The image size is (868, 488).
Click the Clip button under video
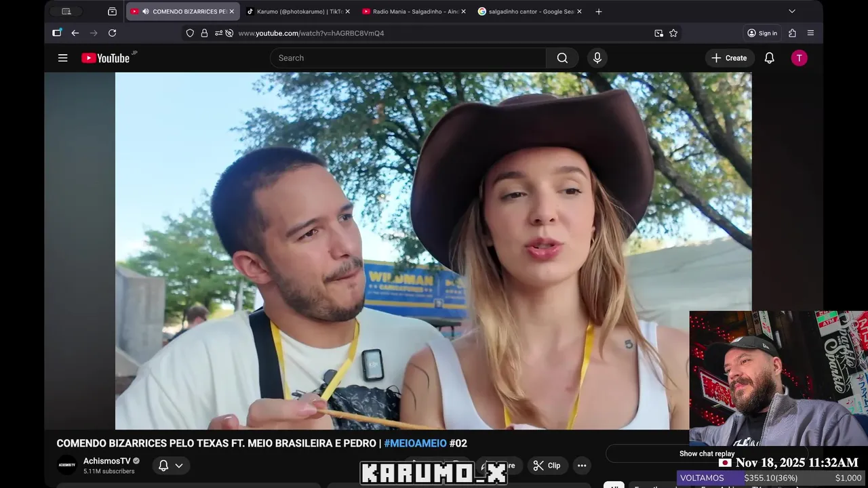point(547,466)
